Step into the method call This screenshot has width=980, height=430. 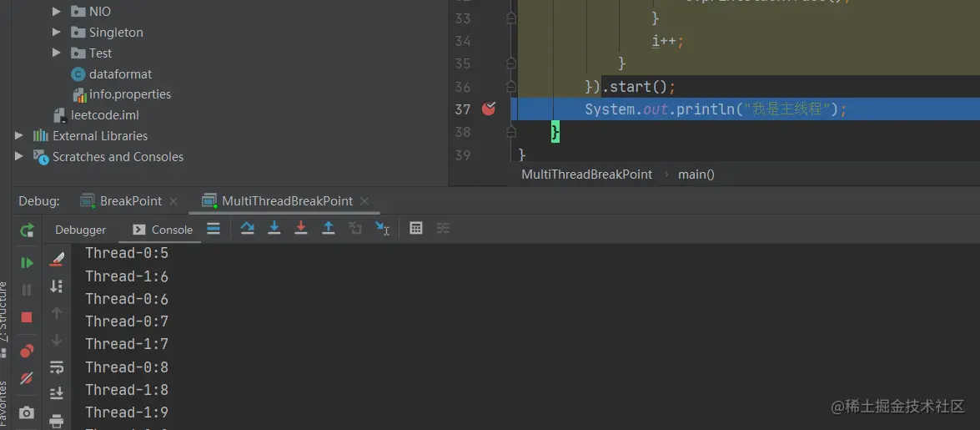click(274, 229)
